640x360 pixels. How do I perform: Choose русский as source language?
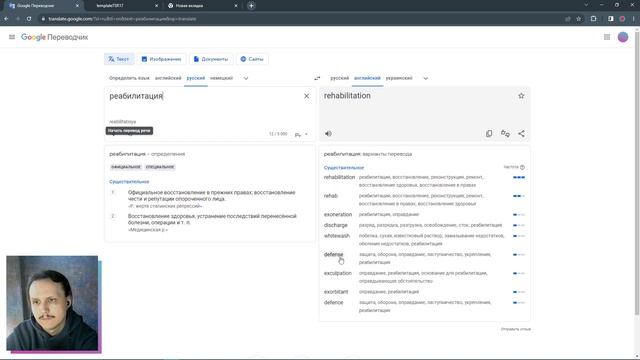pos(196,78)
